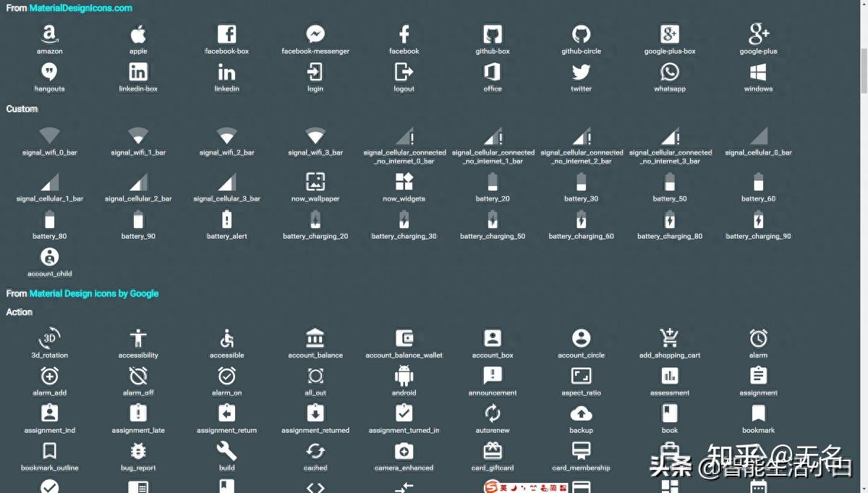The image size is (868, 493).
Task: Select the signal_wifi_3_bar icon
Action: click(315, 135)
